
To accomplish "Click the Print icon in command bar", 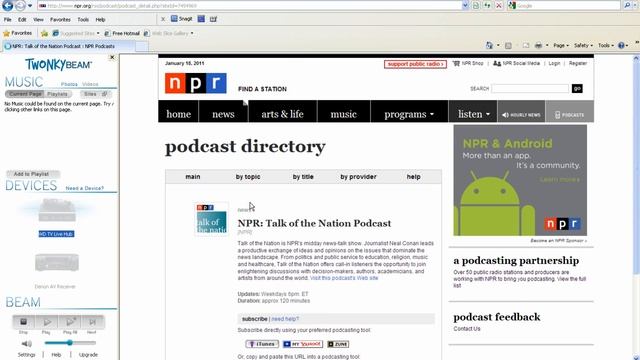I will coord(538,45).
